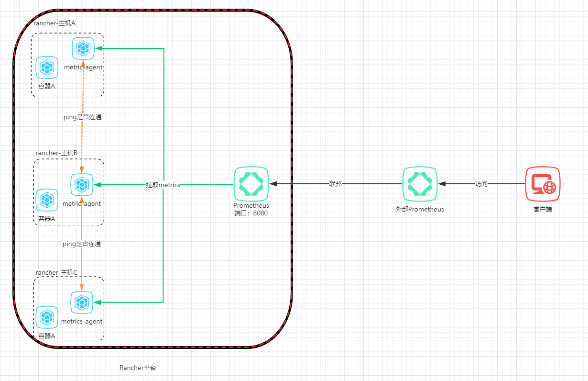Screen dimensions: 588x381
Task: Click the 外部Prometheus text label
Action: [x=420, y=209]
